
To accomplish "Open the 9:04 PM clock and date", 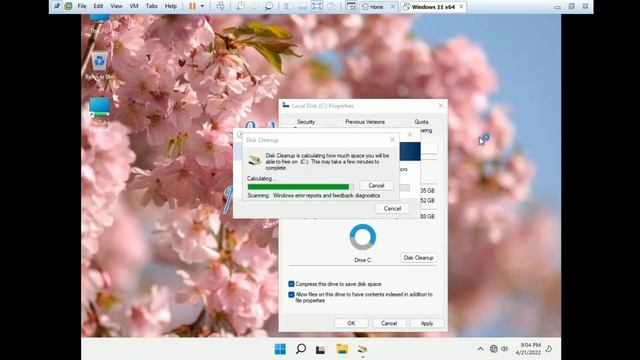I will (x=529, y=349).
